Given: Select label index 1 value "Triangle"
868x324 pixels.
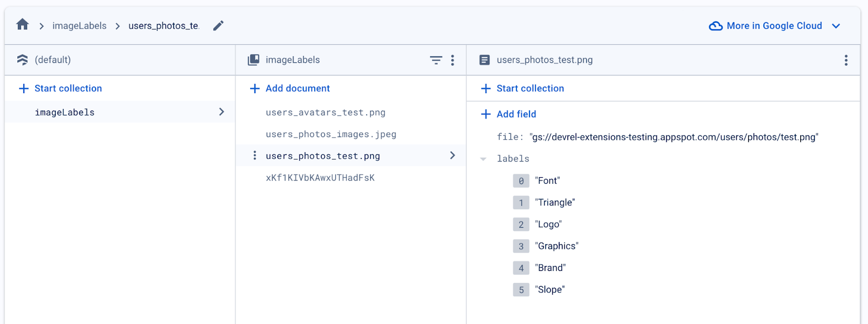Looking at the screenshot, I should [555, 203].
